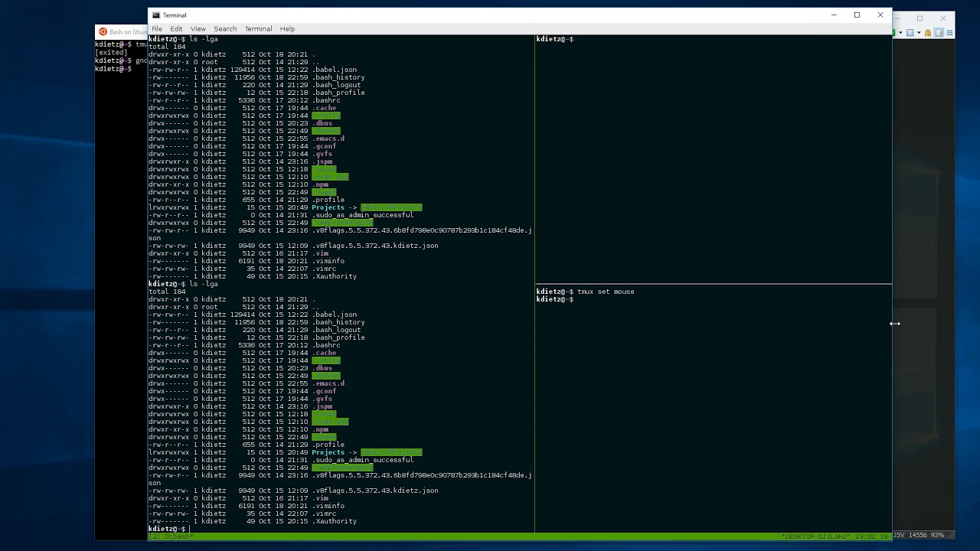Click the Terminal window title bar icon
This screenshot has width=980, height=551.
tap(156, 15)
